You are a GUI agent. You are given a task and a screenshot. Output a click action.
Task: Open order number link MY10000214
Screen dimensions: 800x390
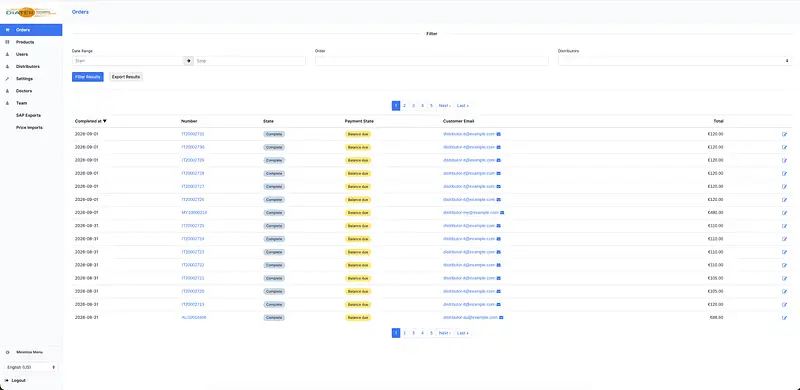click(194, 212)
